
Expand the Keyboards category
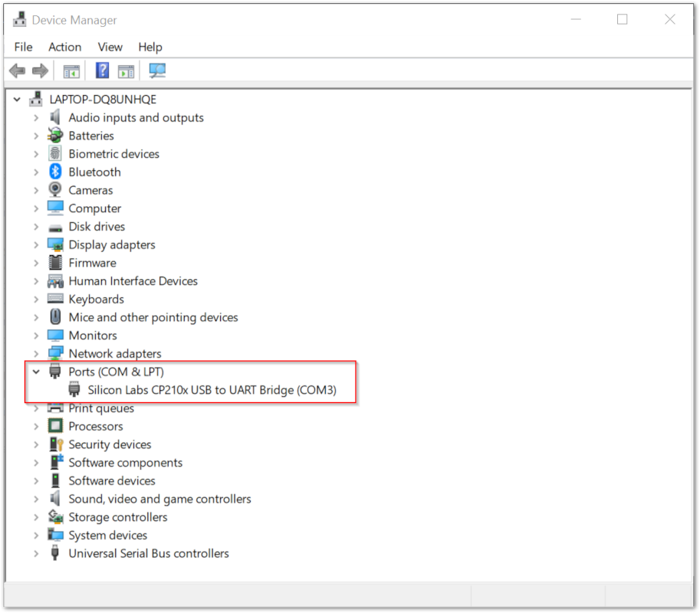[x=37, y=299]
